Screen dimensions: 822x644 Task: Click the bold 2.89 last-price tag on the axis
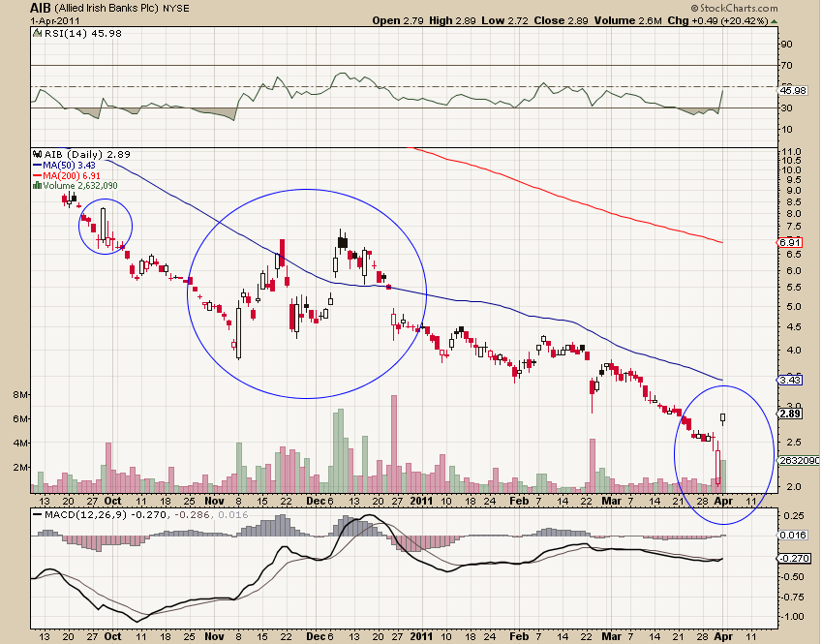pos(790,414)
